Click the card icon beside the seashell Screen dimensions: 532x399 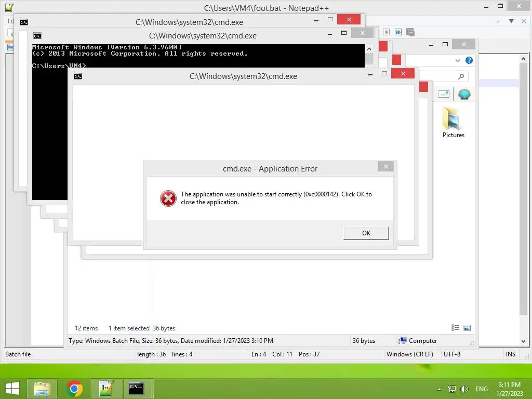444,94
